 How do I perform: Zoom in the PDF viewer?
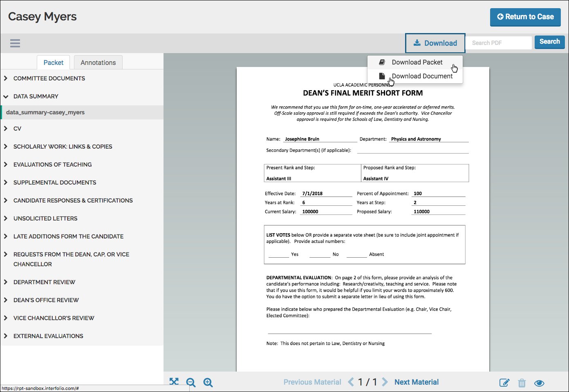(x=208, y=382)
